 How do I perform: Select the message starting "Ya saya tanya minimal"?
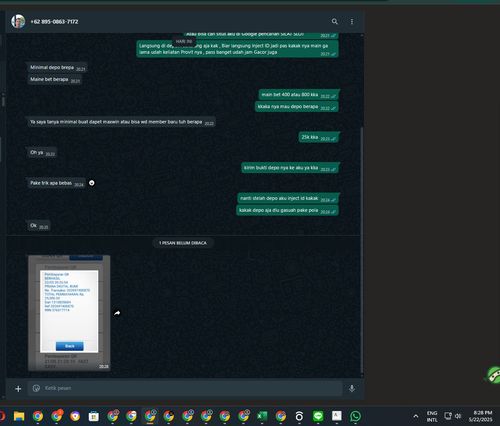coord(121,122)
